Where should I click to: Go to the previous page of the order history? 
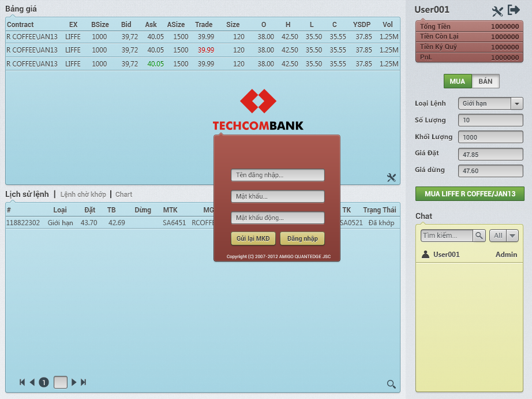click(x=32, y=382)
